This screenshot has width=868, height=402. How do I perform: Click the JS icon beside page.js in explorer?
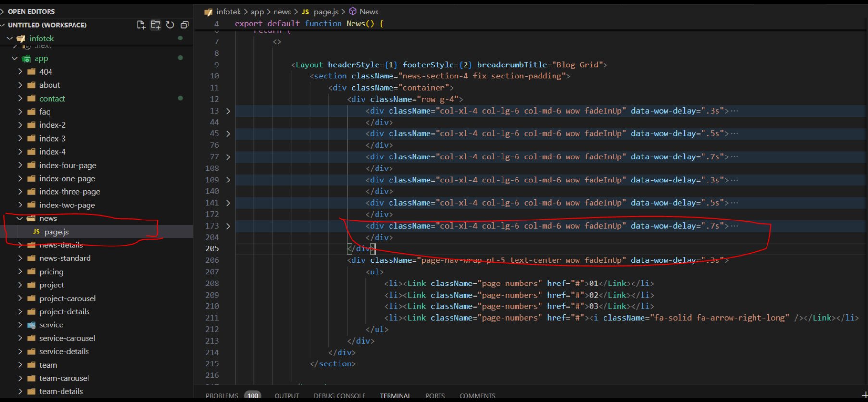36,232
